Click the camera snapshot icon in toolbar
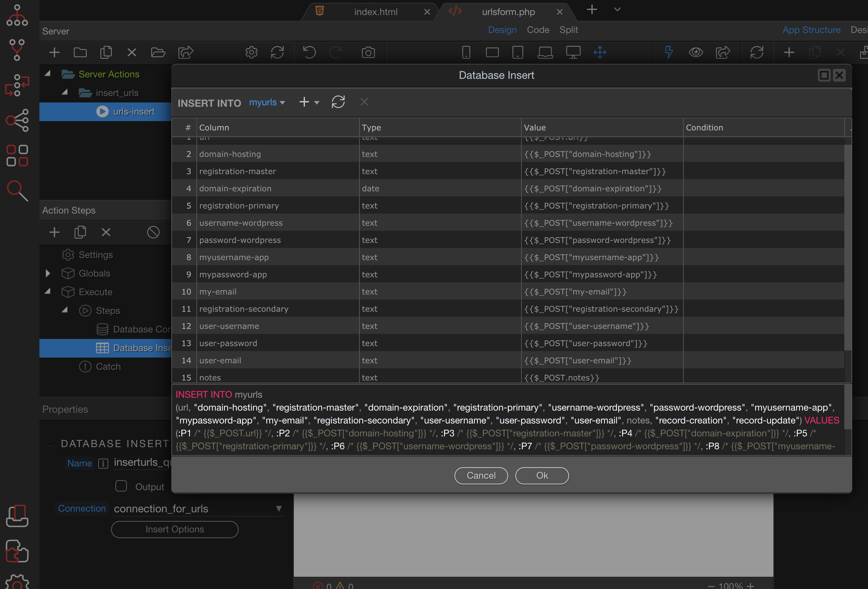Viewport: 868px width, 589px height. pyautogui.click(x=368, y=52)
